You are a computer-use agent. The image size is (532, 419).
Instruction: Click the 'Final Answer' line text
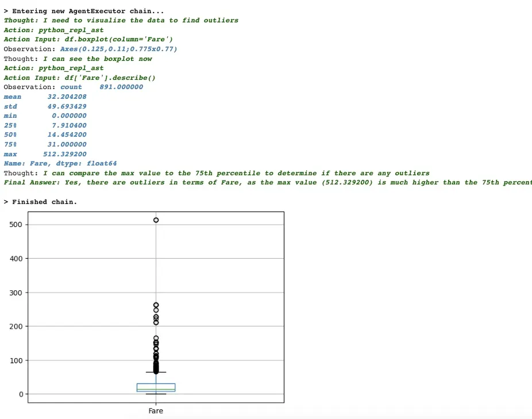pyautogui.click(x=268, y=183)
